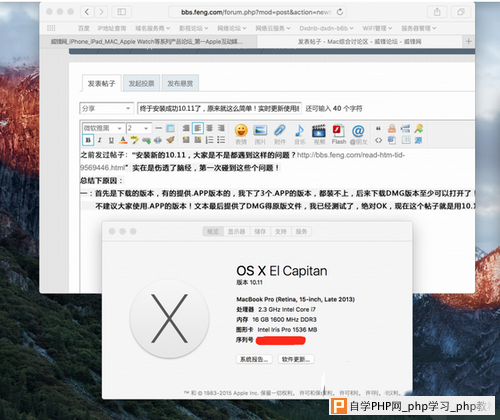The height and width of the screenshot is (420, 500).
Task: Expand the Dxdnb-dxdn-b6b bookmarks folder
Action: 326,28
